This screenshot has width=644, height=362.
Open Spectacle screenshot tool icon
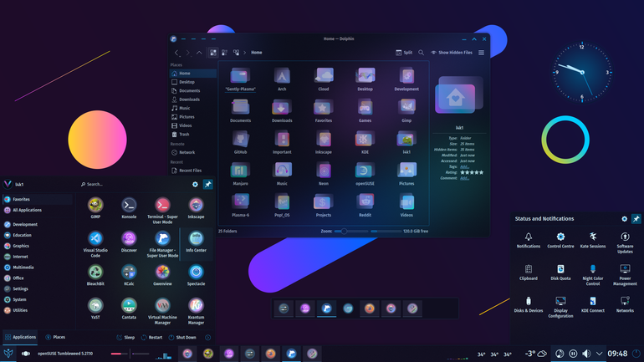click(x=196, y=275)
